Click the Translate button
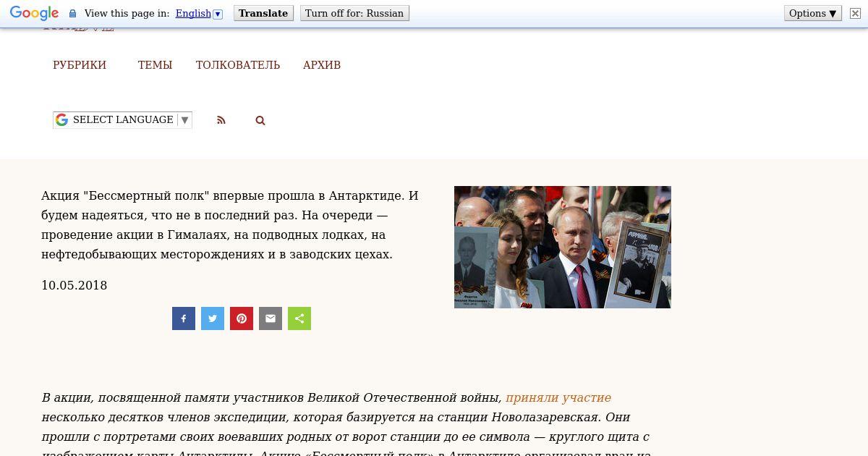Screen dimensions: 868x456 tap(263, 13)
